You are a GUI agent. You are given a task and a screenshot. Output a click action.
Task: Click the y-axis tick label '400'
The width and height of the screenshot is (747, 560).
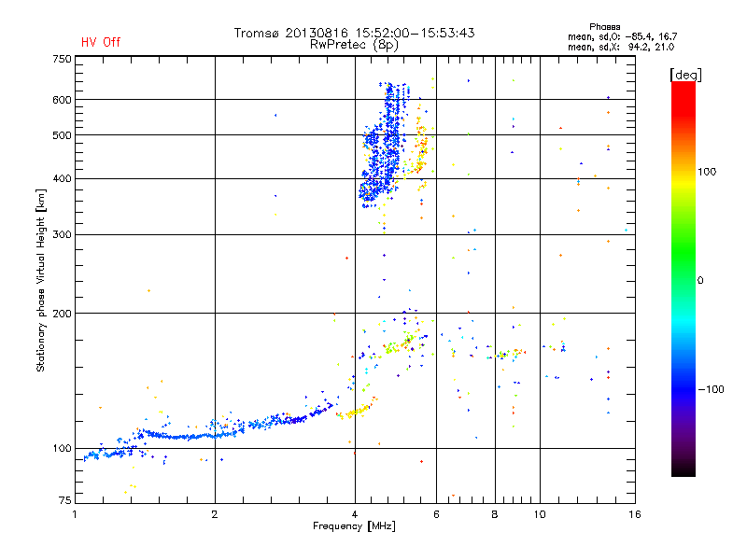pyautogui.click(x=62, y=178)
